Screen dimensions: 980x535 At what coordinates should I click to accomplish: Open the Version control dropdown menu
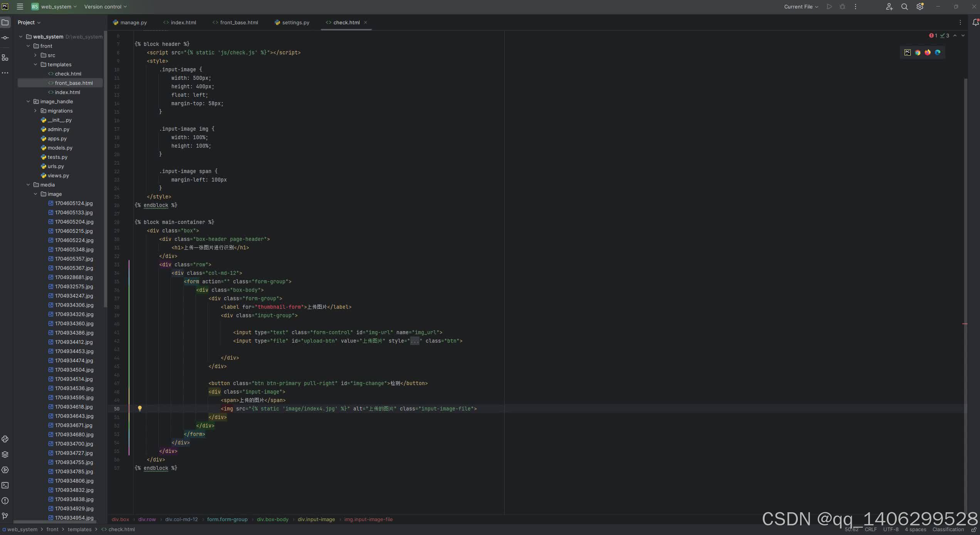click(x=105, y=7)
